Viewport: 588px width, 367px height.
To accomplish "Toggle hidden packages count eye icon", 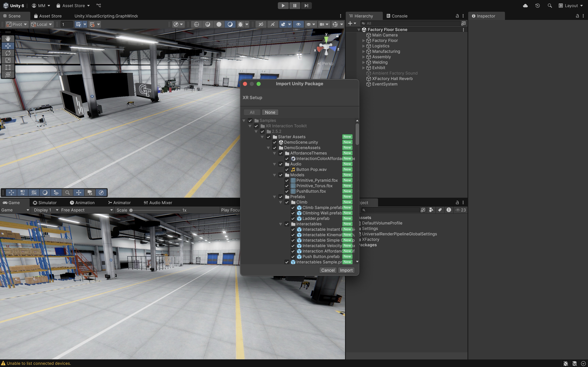I will pyautogui.click(x=460, y=210).
